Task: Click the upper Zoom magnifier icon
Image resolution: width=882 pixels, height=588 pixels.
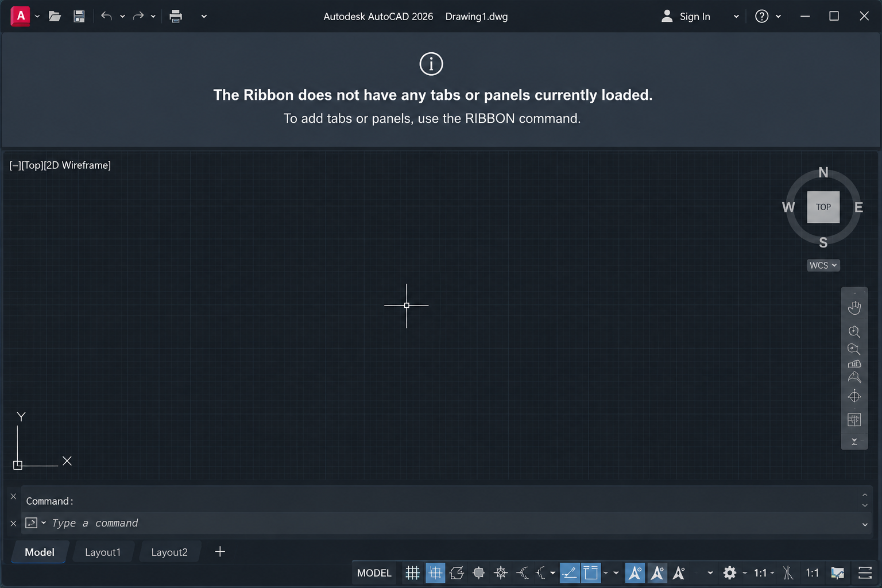Action: click(x=854, y=331)
